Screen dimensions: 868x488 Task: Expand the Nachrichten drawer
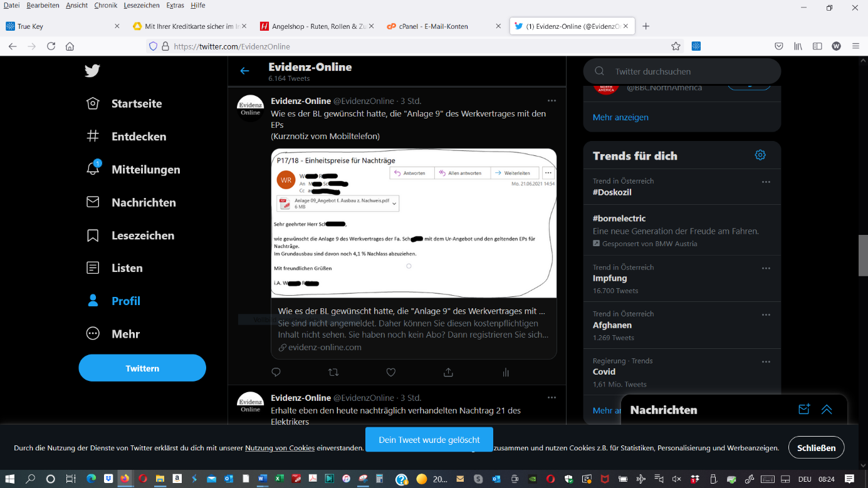click(827, 409)
